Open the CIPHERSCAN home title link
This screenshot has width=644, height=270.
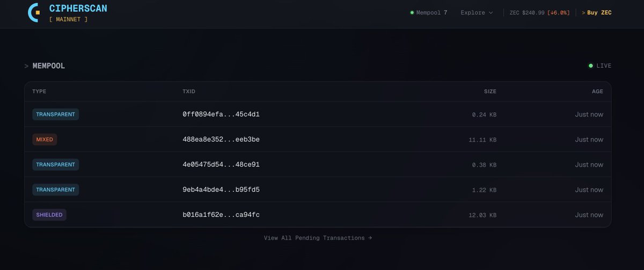[x=78, y=8]
